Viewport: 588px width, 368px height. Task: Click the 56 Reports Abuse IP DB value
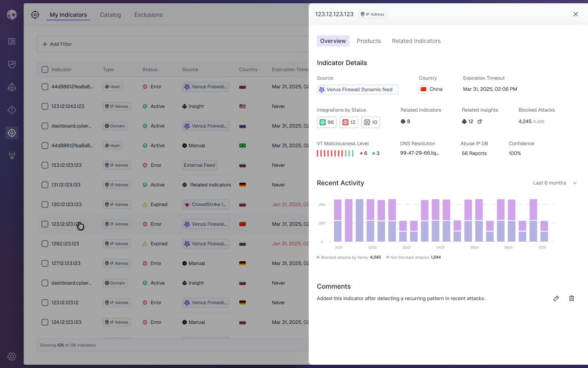pyautogui.click(x=474, y=153)
